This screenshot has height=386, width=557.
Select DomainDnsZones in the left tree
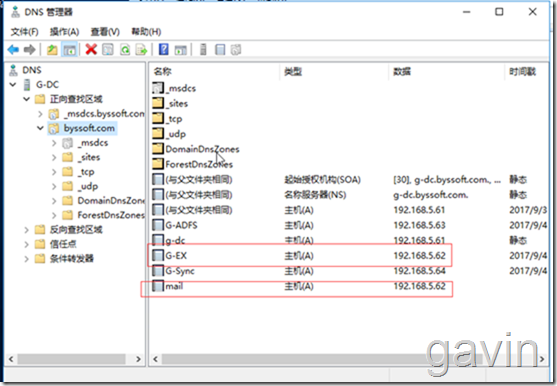pos(111,201)
